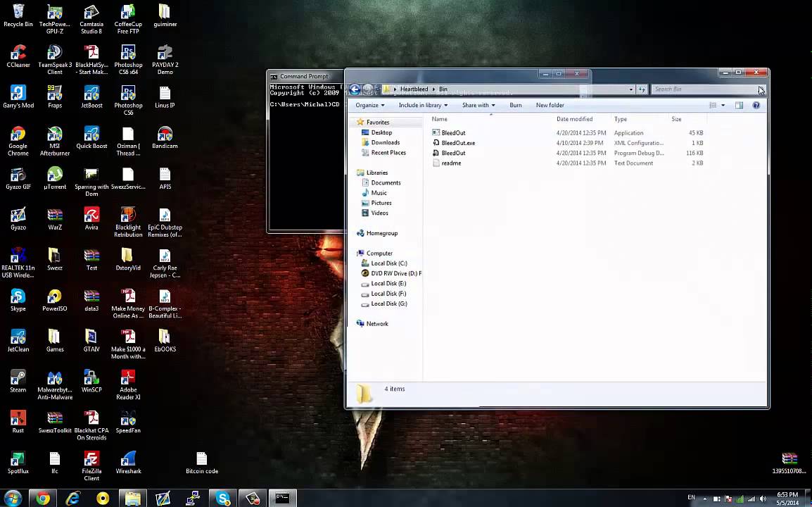The height and width of the screenshot is (507, 812).
Task: Select Rust desktop icon
Action: pos(18,422)
